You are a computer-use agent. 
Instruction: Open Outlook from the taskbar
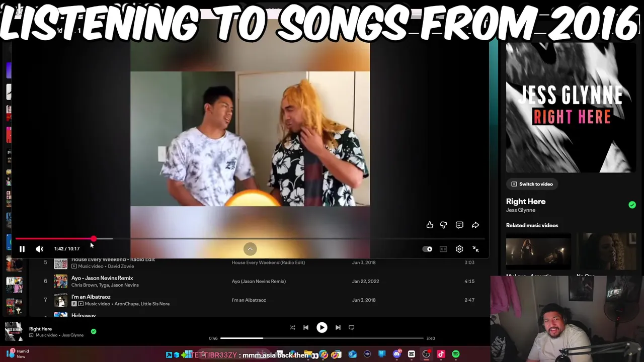click(353, 354)
